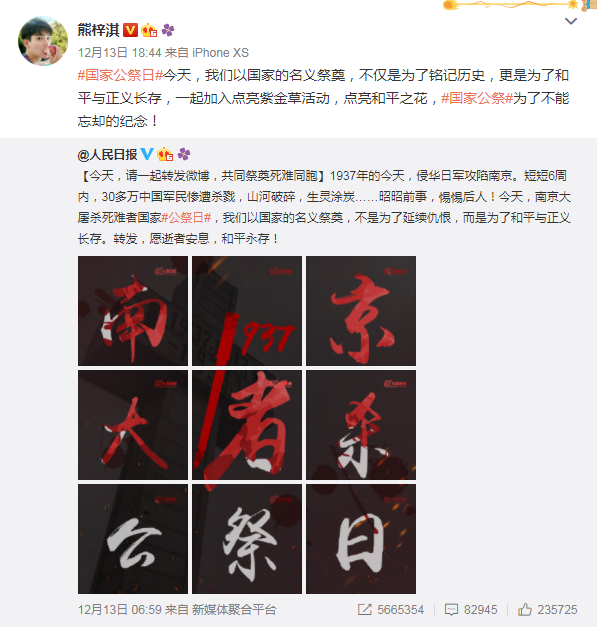This screenshot has height=630, width=597.
Task: Open the #公祭日# hashtag in the repost
Action: click(186, 217)
